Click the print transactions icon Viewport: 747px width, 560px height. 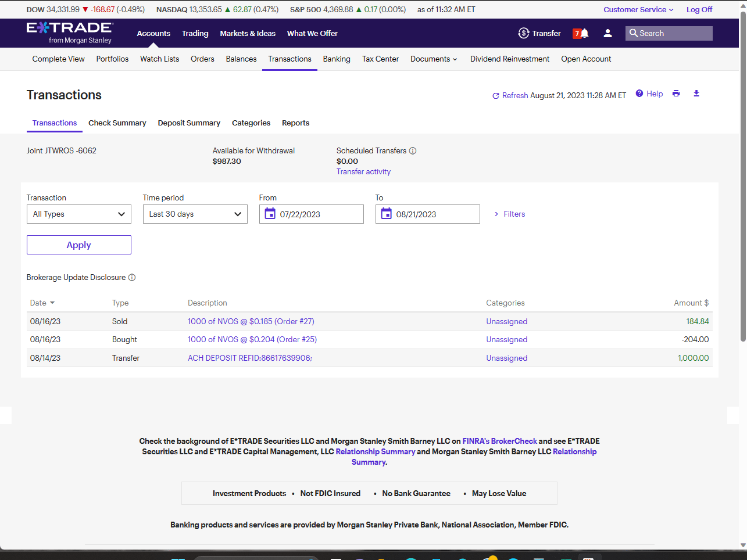pyautogui.click(x=676, y=94)
